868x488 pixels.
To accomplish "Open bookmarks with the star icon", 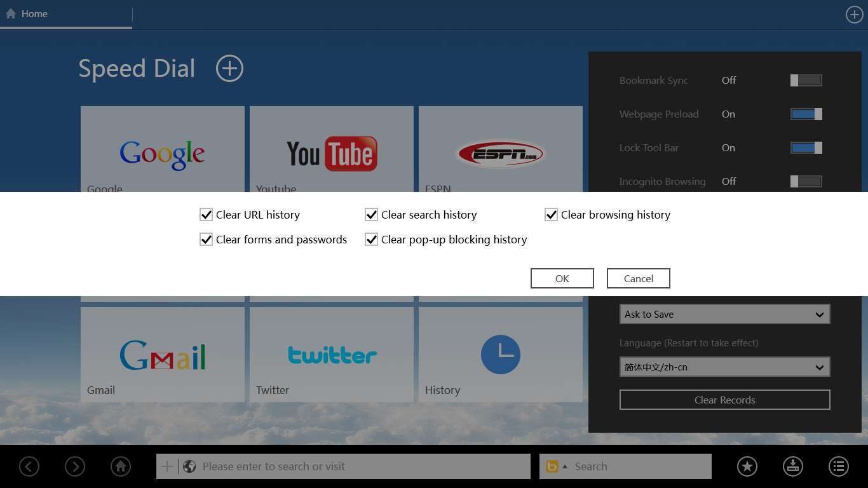I will [747, 466].
